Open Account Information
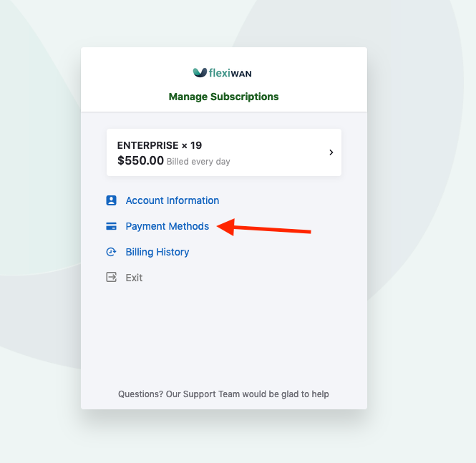 click(172, 200)
